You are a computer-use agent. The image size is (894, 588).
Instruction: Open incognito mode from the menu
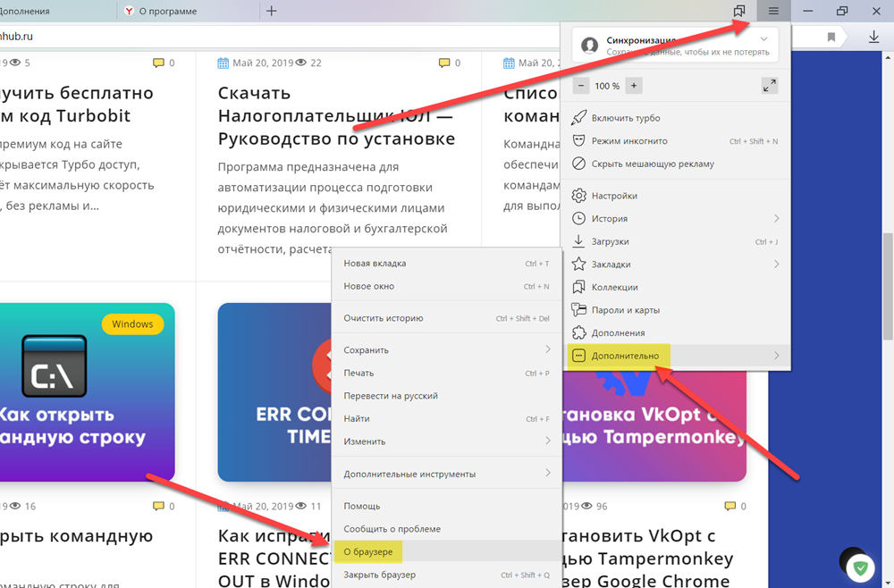(628, 141)
